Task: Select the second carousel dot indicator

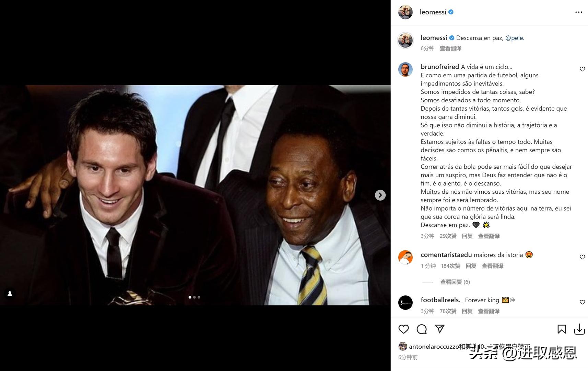Action: coord(195,297)
